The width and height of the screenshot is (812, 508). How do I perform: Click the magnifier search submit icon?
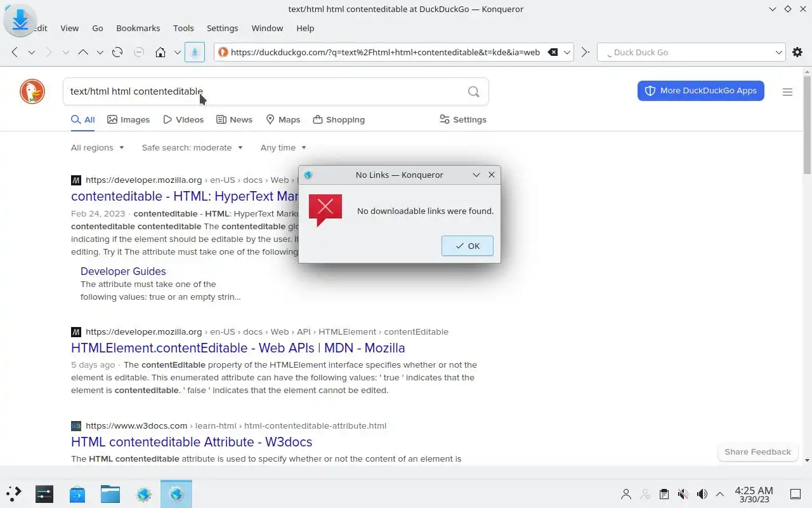pyautogui.click(x=473, y=91)
